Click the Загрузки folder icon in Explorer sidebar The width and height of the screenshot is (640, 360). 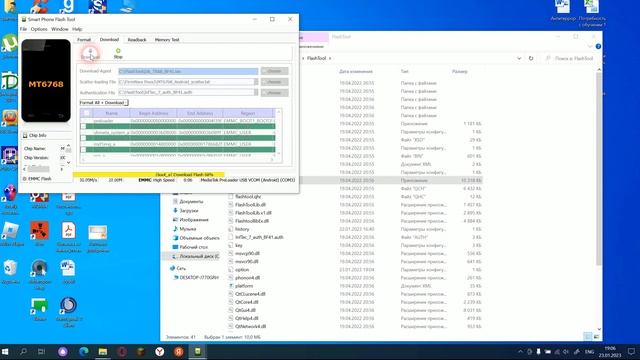pos(175,211)
